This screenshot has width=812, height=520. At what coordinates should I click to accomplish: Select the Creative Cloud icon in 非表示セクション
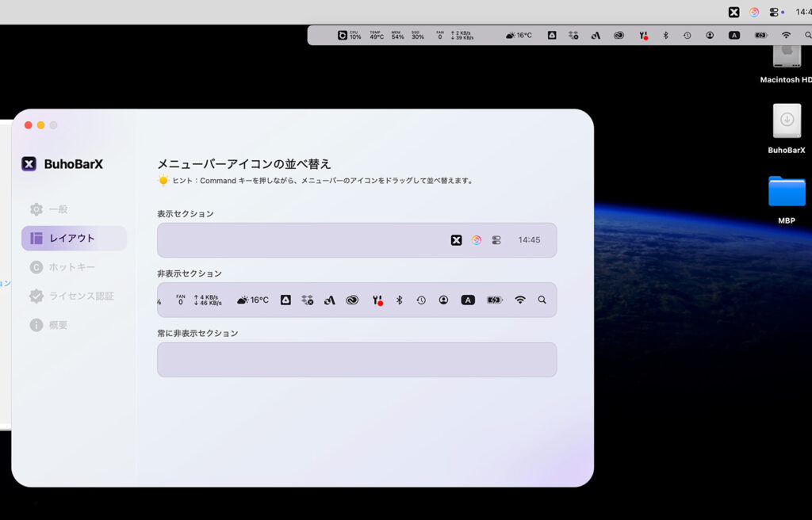tap(352, 300)
